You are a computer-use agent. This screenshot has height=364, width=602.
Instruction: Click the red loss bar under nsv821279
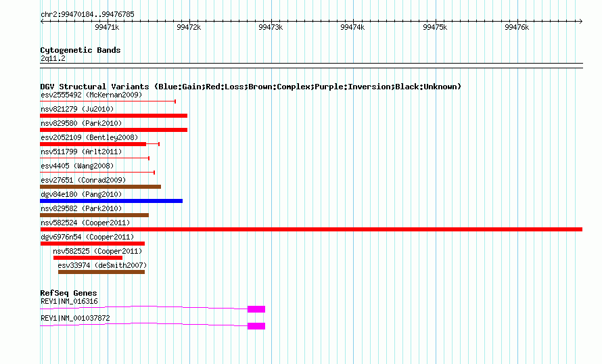pos(114,116)
